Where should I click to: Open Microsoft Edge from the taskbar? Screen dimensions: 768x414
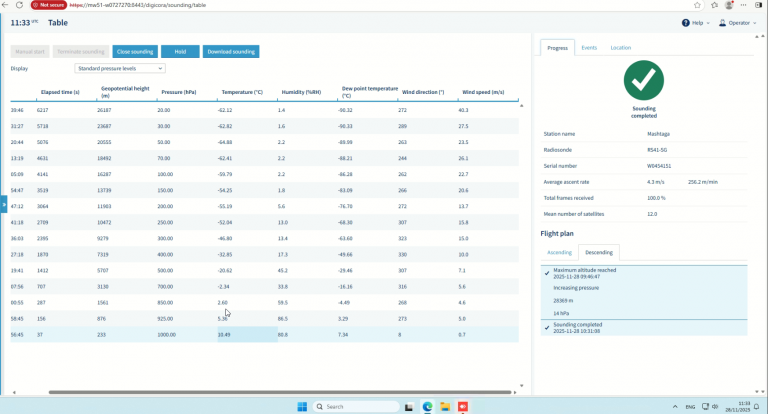427,407
